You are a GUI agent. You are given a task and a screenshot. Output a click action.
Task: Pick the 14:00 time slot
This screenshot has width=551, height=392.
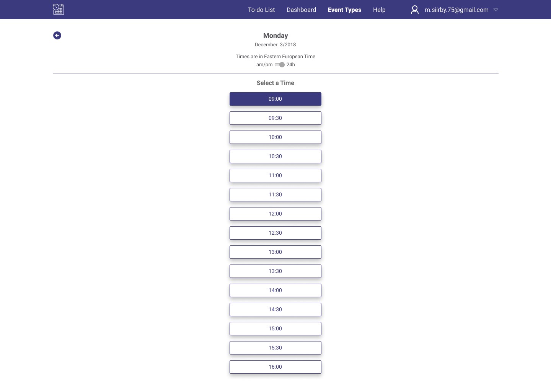coord(275,290)
